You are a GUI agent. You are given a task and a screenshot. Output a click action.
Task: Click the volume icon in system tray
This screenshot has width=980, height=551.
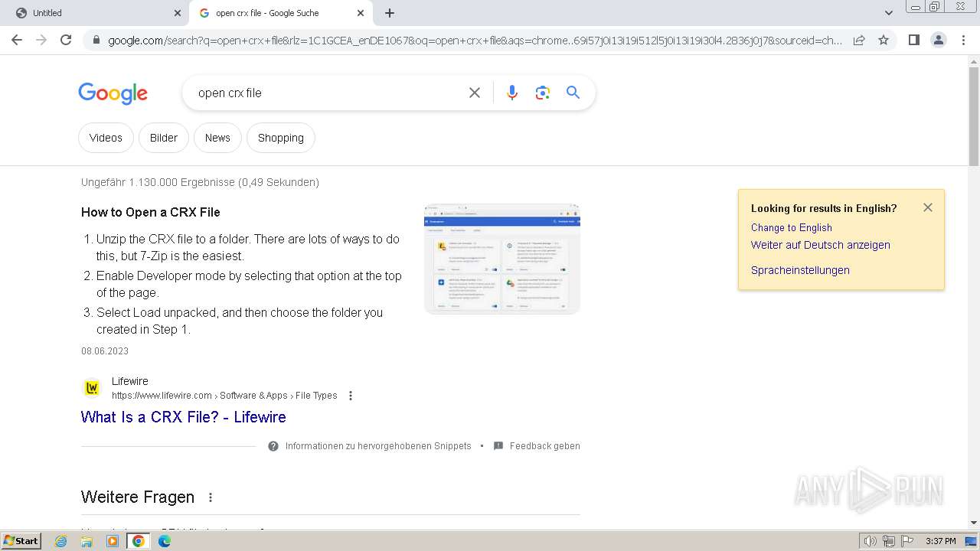click(871, 541)
